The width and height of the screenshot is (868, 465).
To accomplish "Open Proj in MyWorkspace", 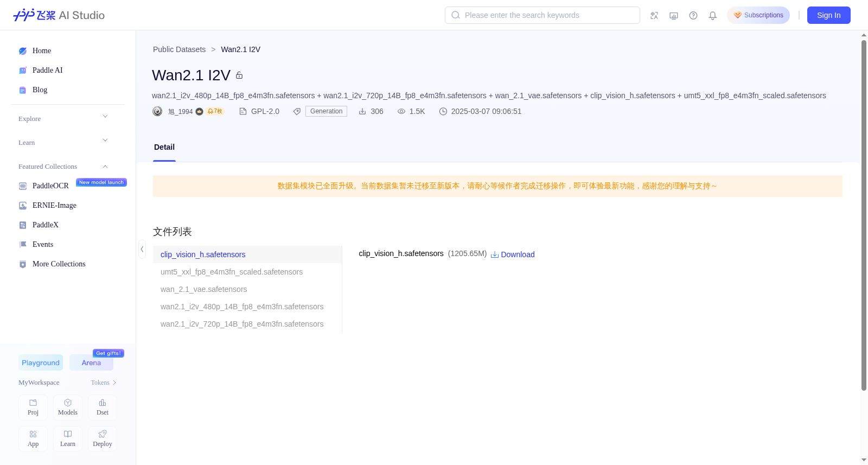I will tap(33, 407).
